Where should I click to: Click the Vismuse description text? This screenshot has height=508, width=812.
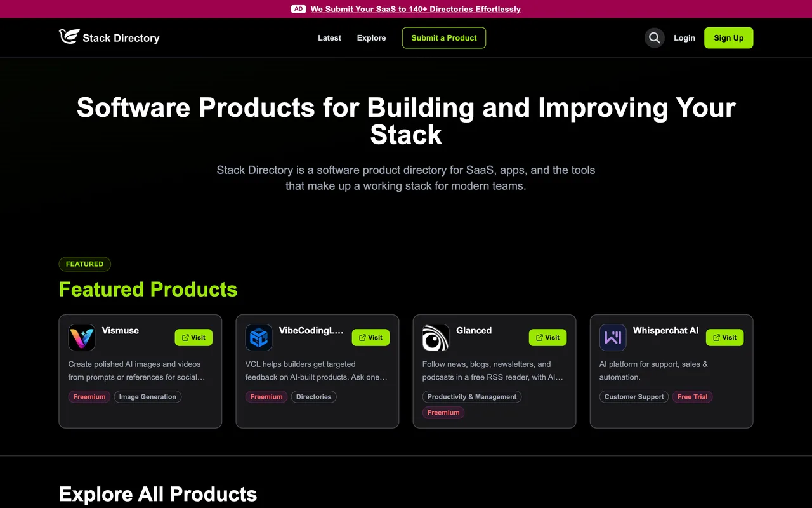point(136,371)
